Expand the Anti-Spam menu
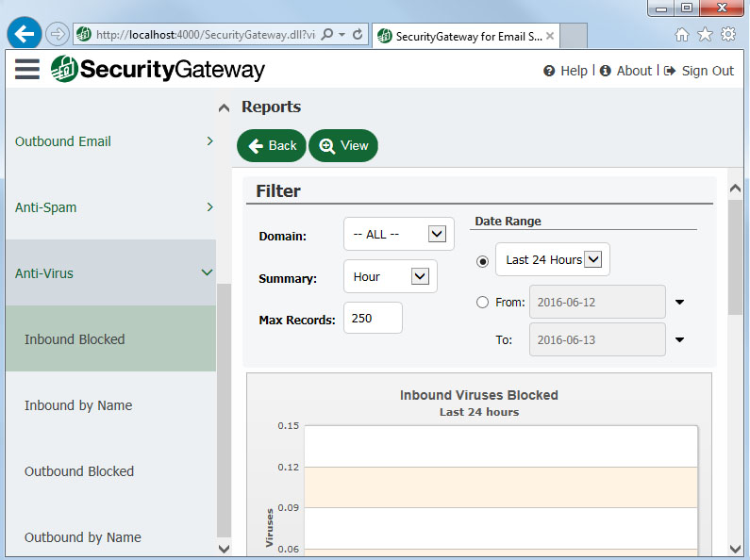Image resolution: width=750 pixels, height=560 pixels. click(111, 207)
